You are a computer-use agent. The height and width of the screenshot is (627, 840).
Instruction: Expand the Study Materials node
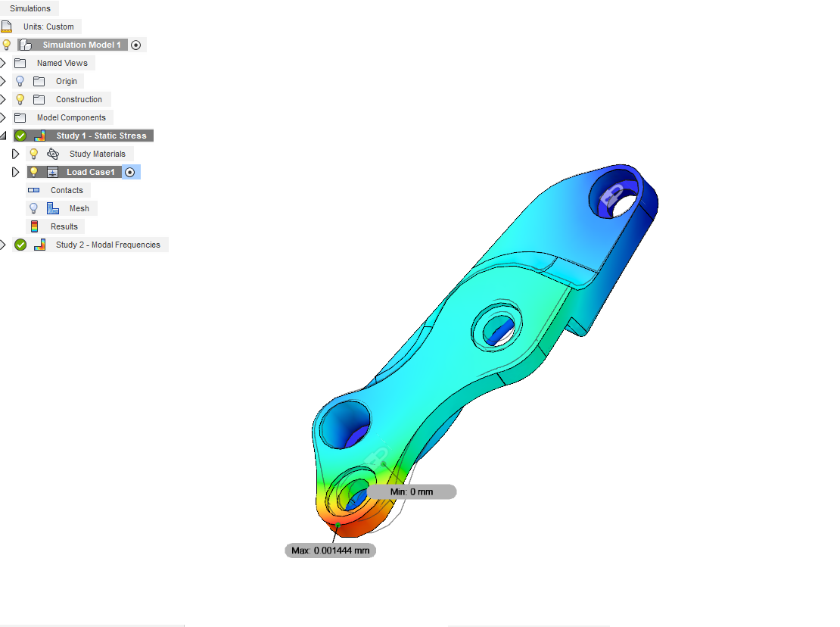16,154
